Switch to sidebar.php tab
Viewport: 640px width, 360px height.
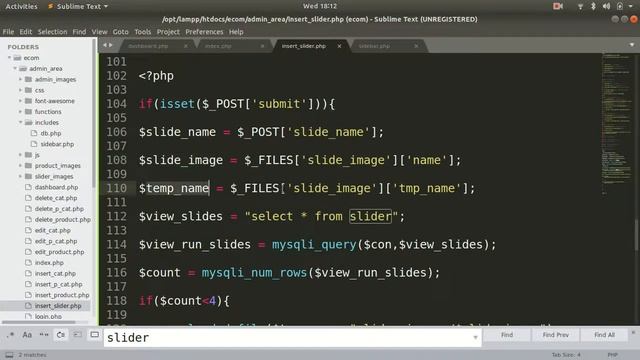tap(374, 46)
